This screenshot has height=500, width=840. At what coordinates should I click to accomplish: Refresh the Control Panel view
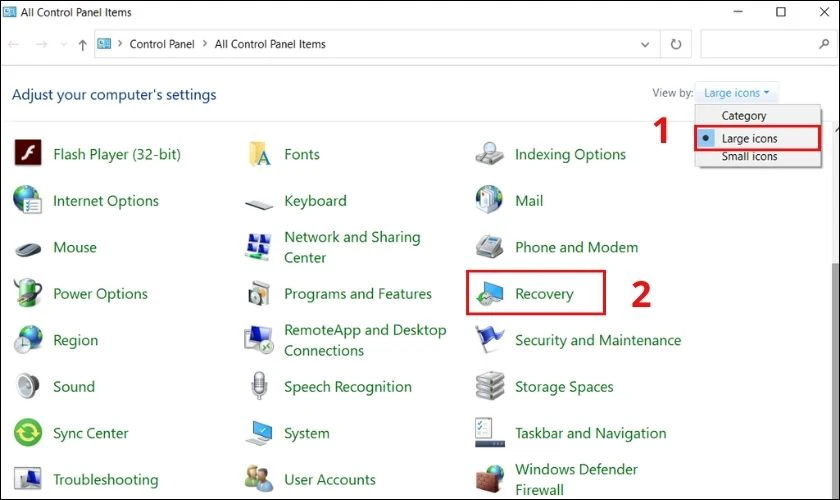pyautogui.click(x=676, y=44)
